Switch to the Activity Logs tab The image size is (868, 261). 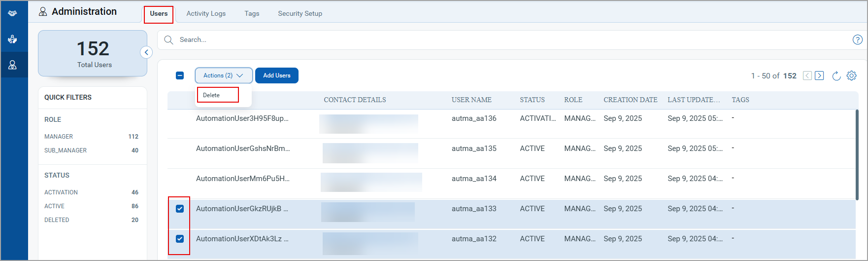click(x=206, y=14)
